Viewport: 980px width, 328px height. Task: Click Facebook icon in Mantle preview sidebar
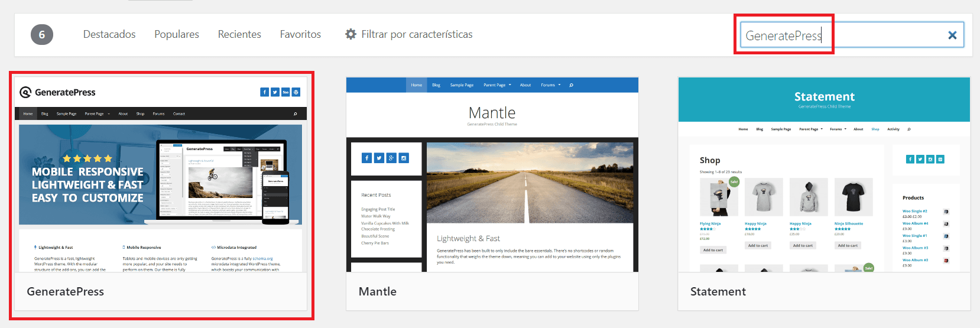coord(366,158)
